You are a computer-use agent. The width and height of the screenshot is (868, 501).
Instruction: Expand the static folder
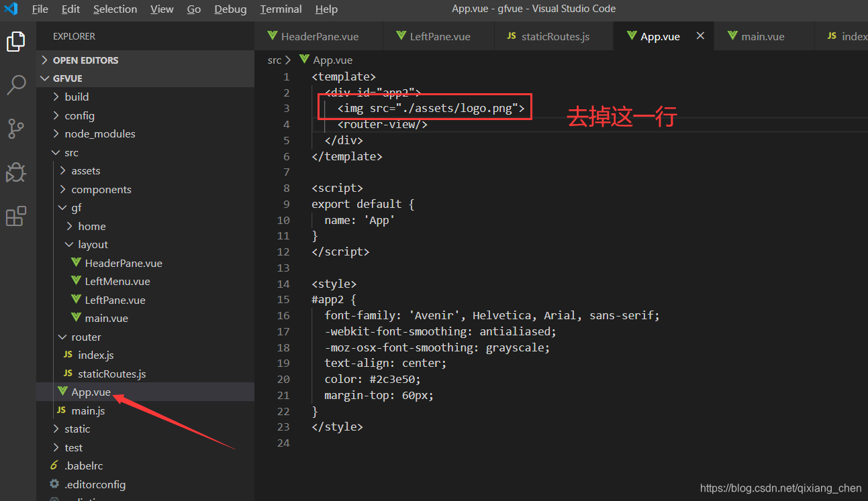click(x=145, y=429)
